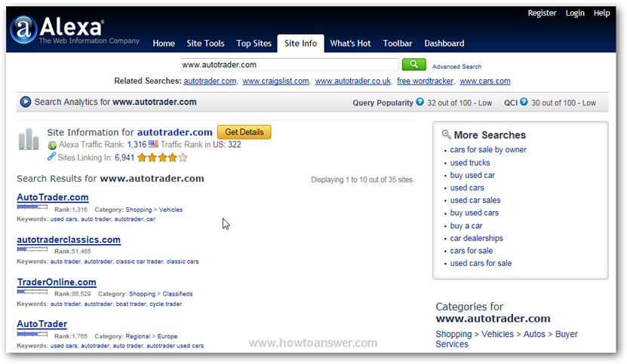This screenshot has width=627, height=364.
Task: Click chain link icon beside Sites Linking In
Action: click(51, 157)
